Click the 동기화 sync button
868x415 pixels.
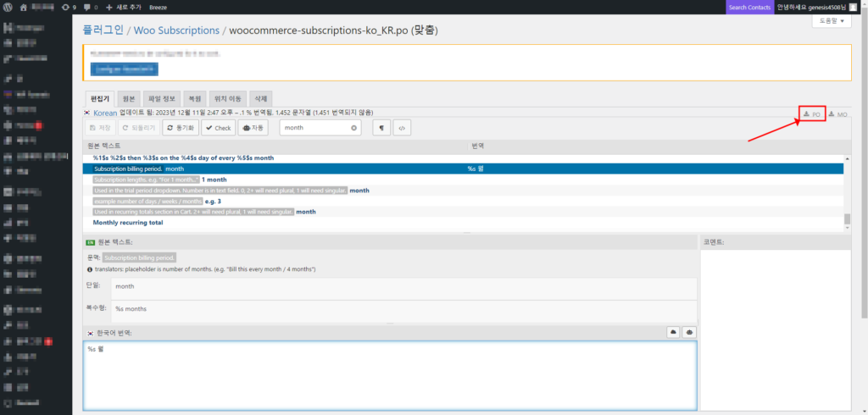pos(181,128)
